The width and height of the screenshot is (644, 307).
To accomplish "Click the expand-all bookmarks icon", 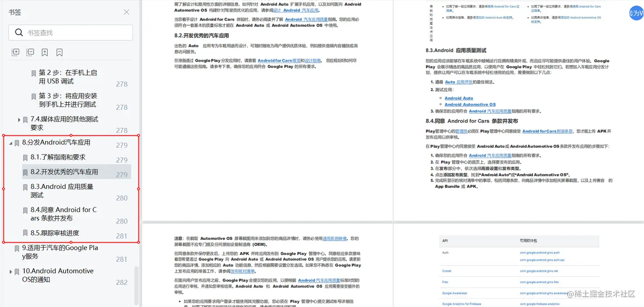I will click(15, 52).
